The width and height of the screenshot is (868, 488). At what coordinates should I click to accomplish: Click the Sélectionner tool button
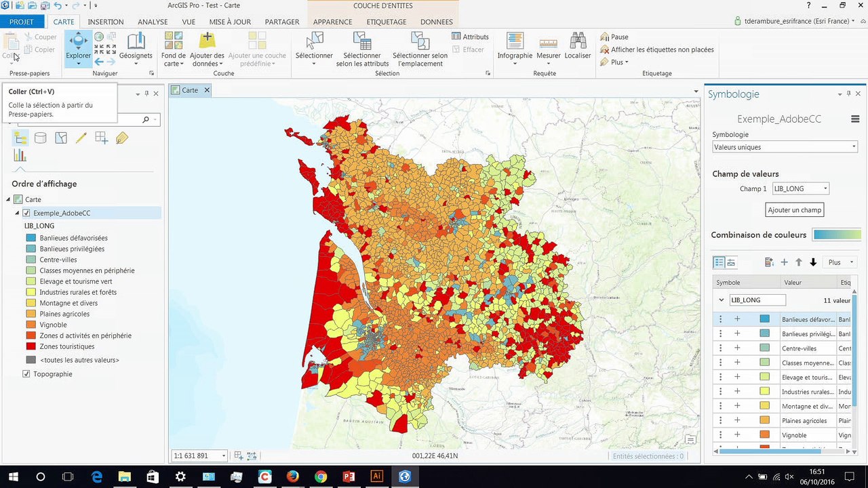click(x=314, y=49)
